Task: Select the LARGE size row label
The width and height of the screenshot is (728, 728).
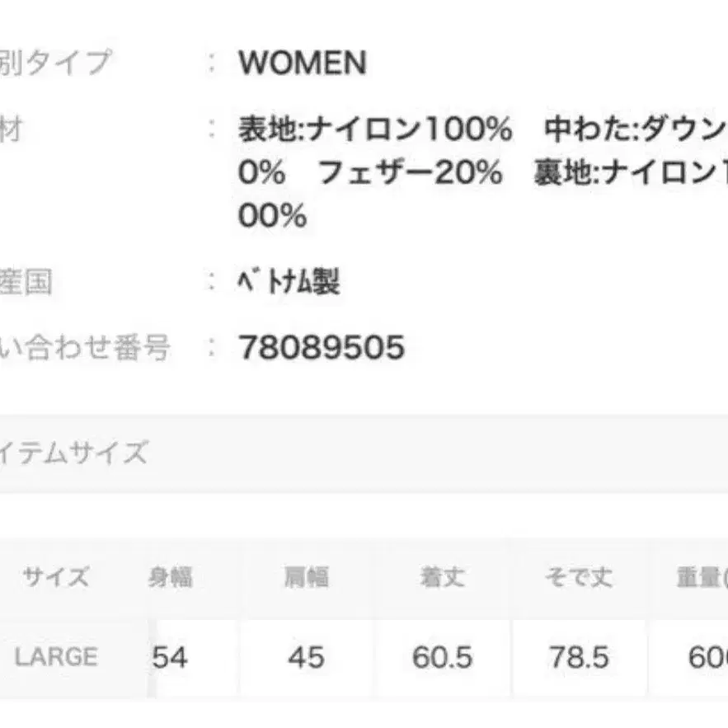Action: click(x=56, y=657)
